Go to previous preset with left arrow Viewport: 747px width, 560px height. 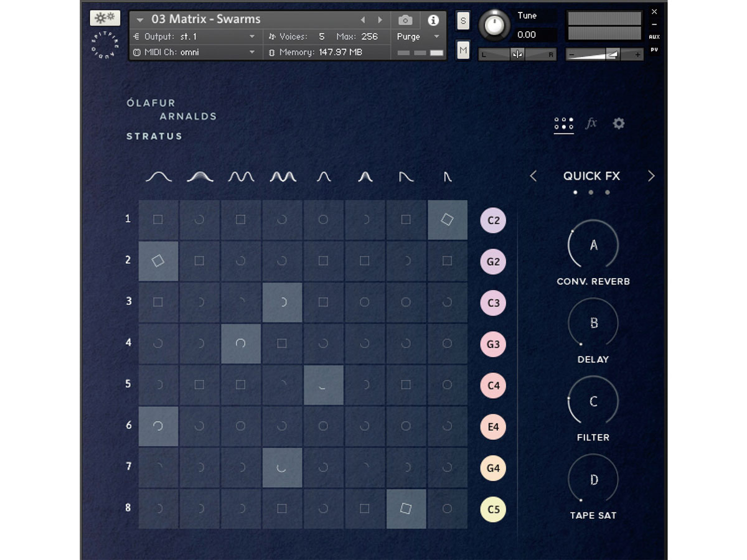364,20
